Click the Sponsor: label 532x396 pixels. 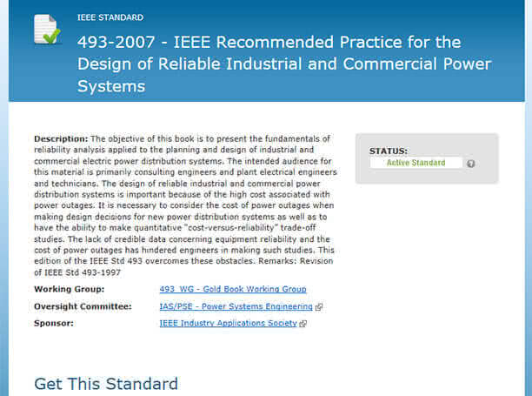click(54, 323)
